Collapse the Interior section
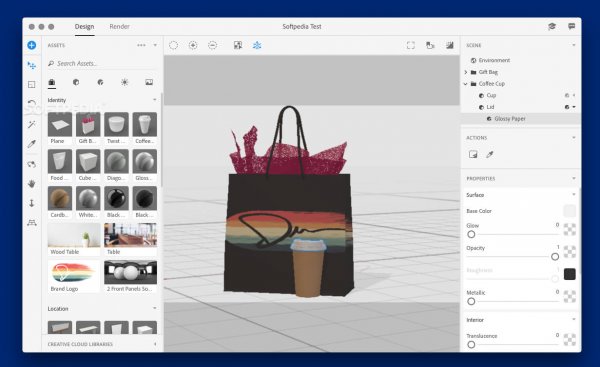 [574, 320]
